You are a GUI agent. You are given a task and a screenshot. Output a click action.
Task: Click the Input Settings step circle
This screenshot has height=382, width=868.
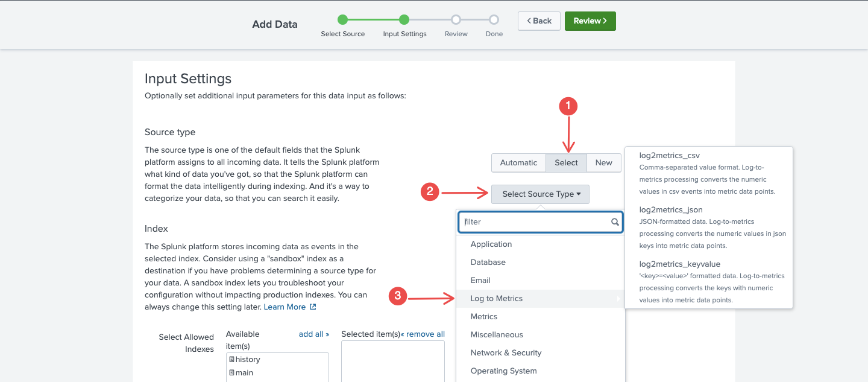click(404, 20)
